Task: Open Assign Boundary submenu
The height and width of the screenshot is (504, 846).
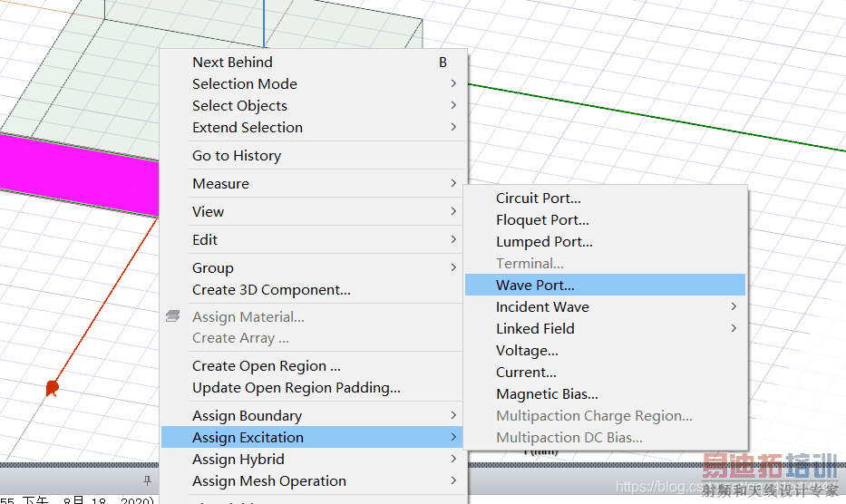Action: (247, 415)
